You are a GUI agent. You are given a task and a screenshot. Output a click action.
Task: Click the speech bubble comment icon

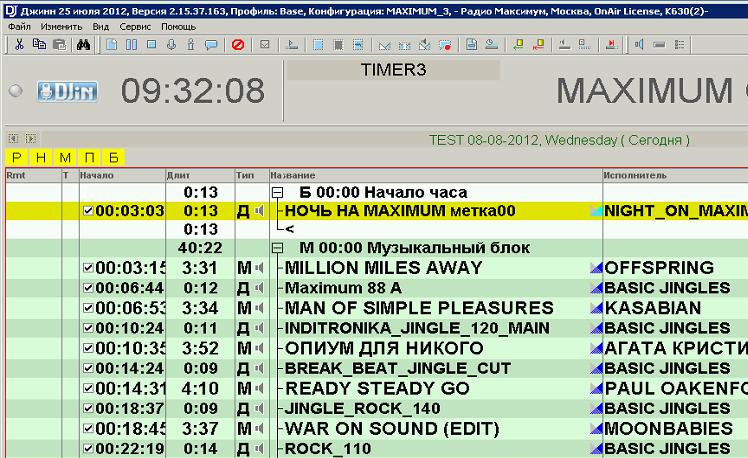211,45
